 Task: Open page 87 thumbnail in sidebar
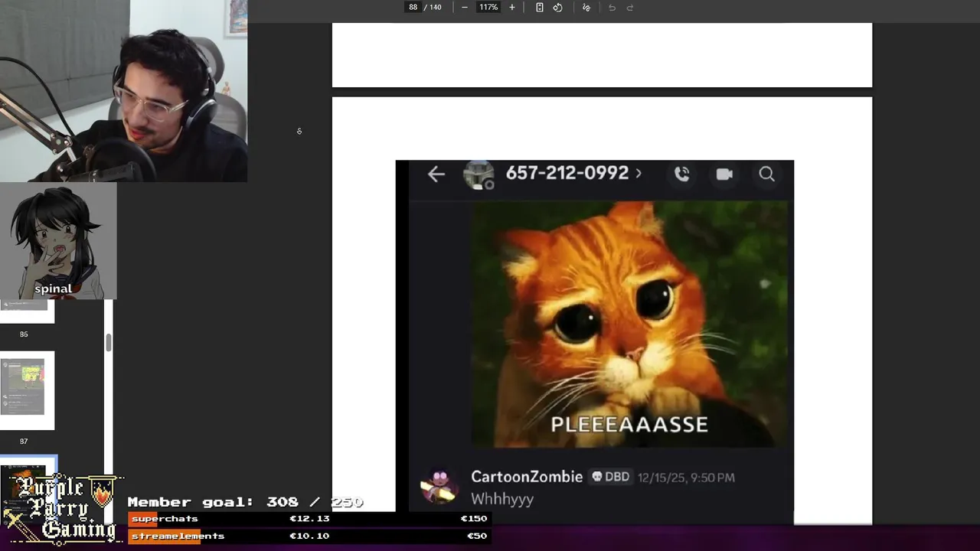(x=27, y=390)
